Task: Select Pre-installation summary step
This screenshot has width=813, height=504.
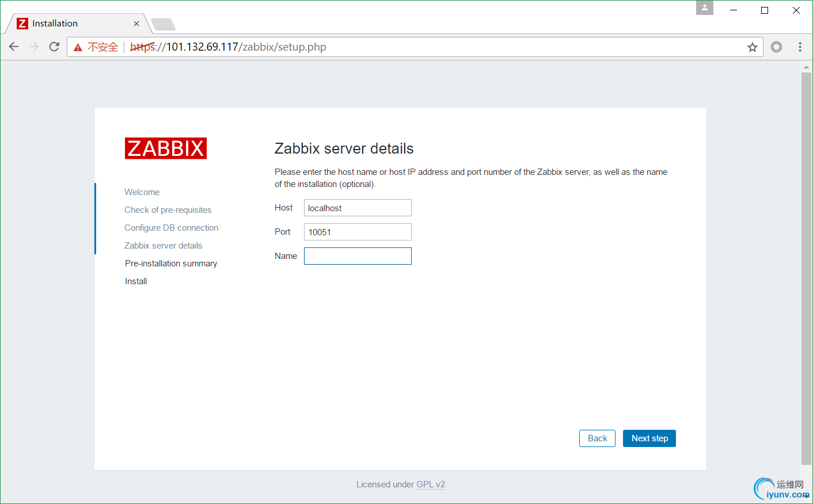Action: (171, 264)
